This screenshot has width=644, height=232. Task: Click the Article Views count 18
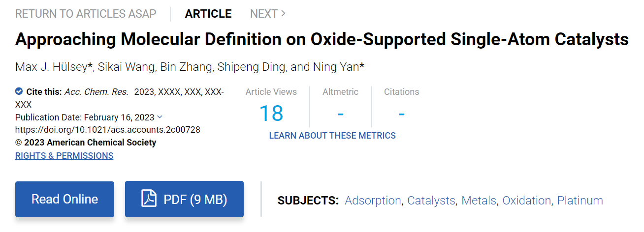(271, 114)
